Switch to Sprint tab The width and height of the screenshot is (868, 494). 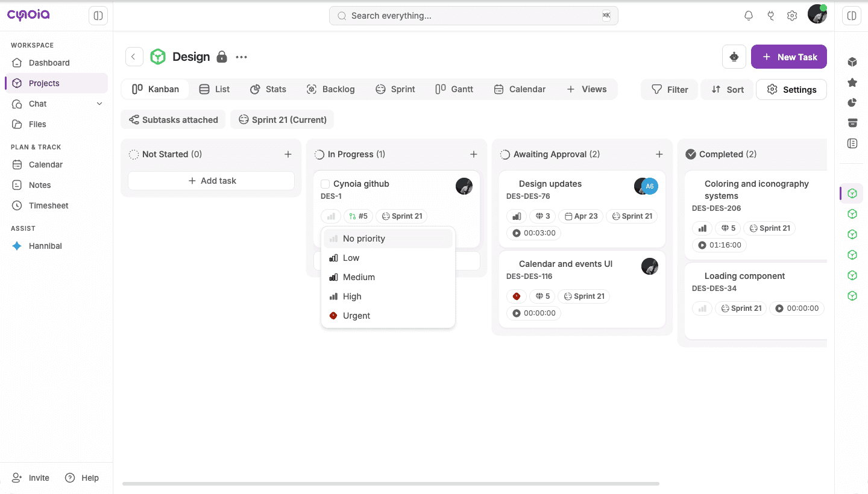point(395,89)
